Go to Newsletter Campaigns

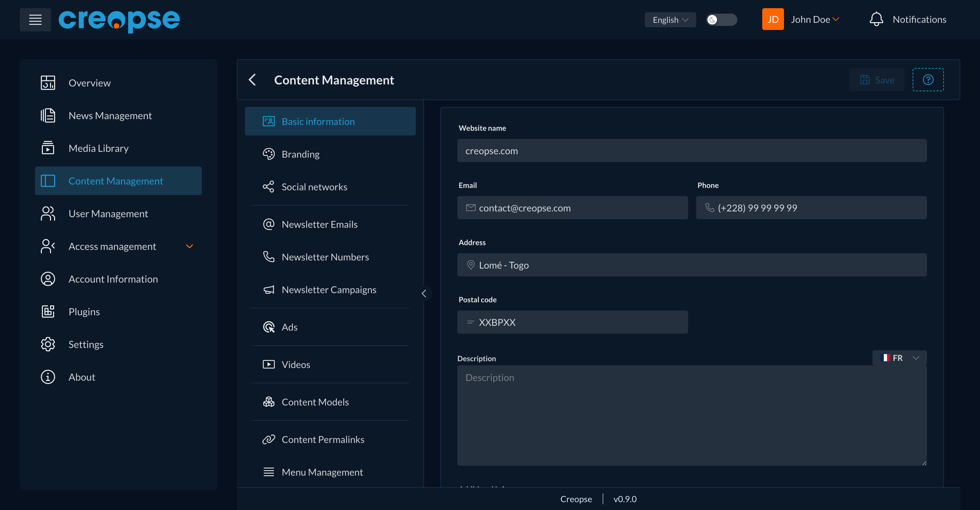pyautogui.click(x=330, y=290)
